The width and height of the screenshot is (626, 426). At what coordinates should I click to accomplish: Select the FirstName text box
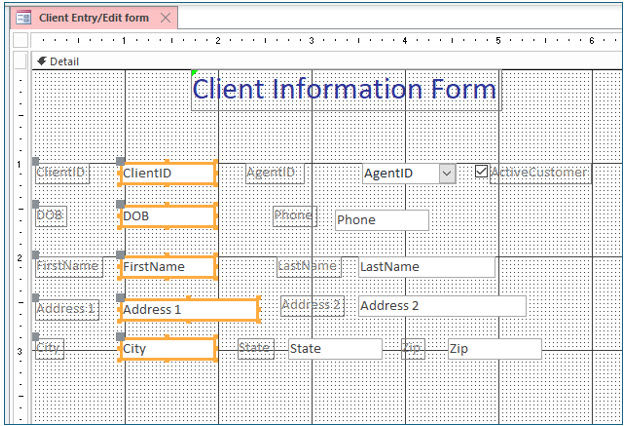(168, 267)
